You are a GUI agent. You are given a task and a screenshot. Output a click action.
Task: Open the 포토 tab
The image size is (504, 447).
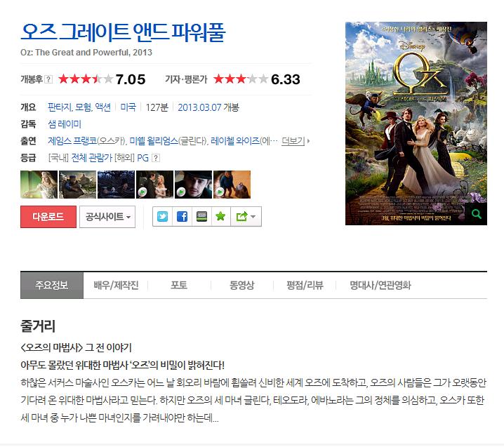tap(179, 286)
